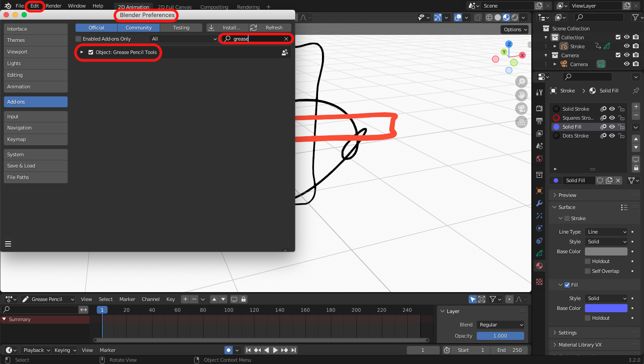644x364 pixels.
Task: Toggle camera view gizmo in the viewport
Action: tap(521, 108)
